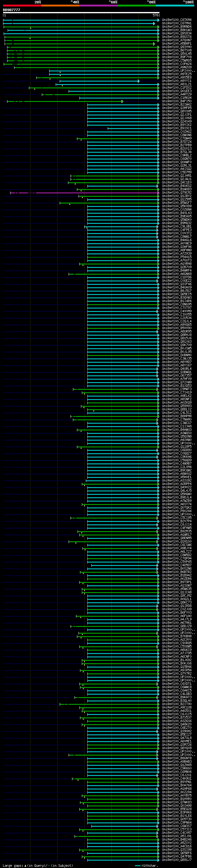Screen dimensions: 197x868
Task: Select the UniRef100_B1J692 row label
Action: click(177, 660)
